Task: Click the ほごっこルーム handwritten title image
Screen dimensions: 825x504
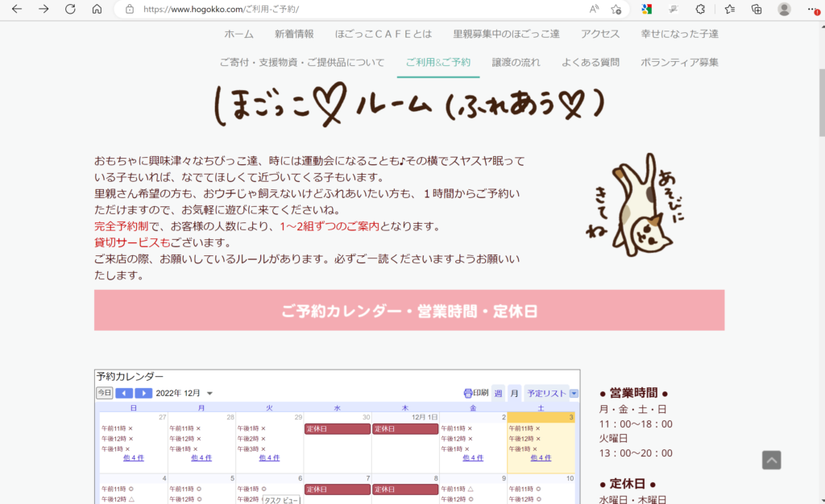Action: point(409,104)
